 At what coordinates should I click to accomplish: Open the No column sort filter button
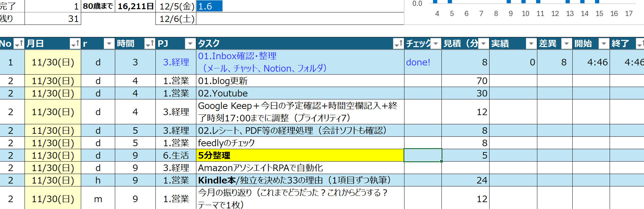pos(19,44)
